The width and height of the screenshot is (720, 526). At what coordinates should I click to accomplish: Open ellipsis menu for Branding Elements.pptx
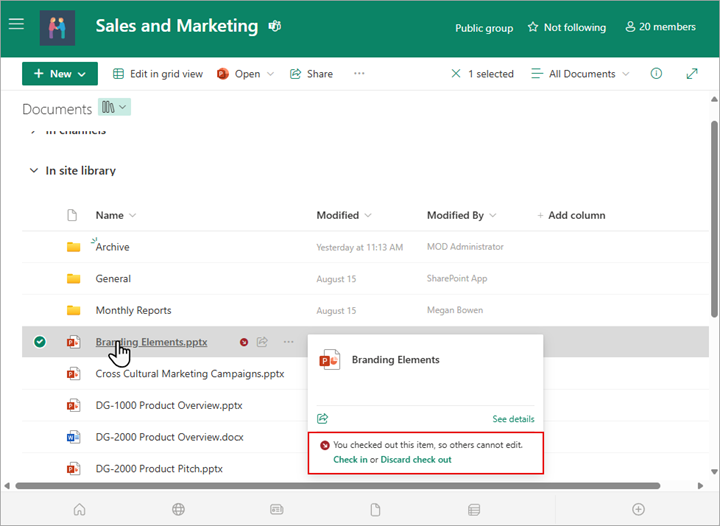coord(288,342)
